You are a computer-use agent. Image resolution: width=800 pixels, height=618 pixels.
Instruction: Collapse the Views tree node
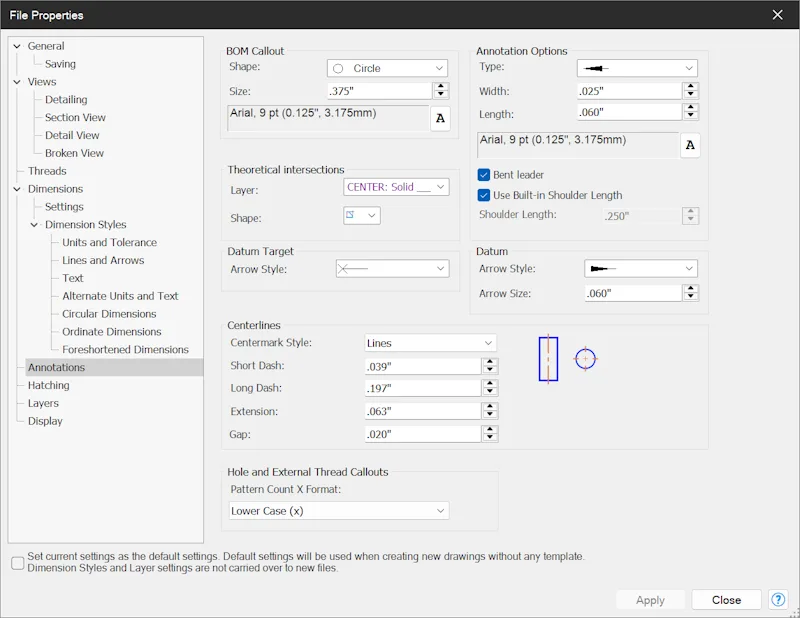[x=17, y=82]
